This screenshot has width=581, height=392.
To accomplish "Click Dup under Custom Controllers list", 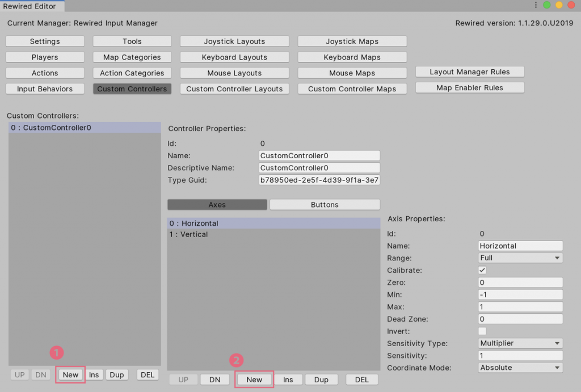I will (117, 374).
